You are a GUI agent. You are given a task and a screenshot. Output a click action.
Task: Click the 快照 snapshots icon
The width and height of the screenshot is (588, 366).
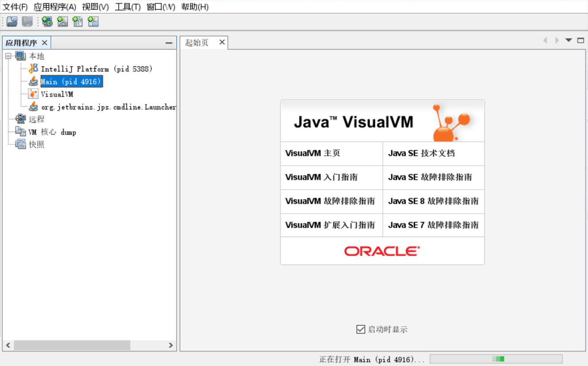click(20, 144)
